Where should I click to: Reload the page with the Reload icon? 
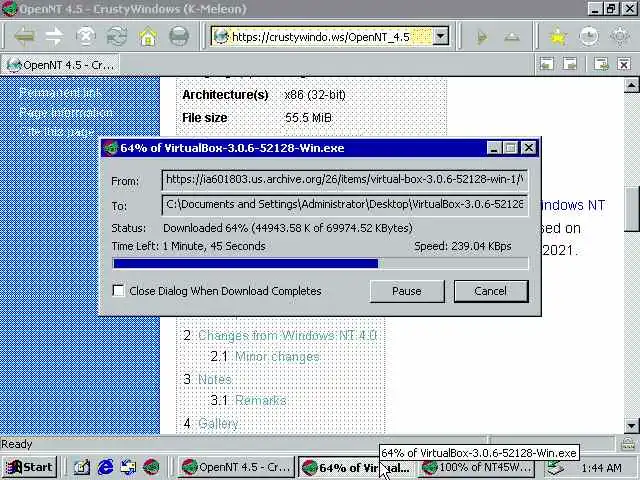(117, 36)
